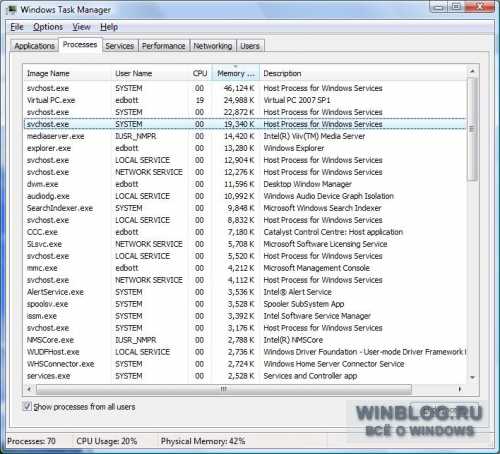Select the issm.exe process
The width and height of the screenshot is (500, 454).
click(245, 316)
